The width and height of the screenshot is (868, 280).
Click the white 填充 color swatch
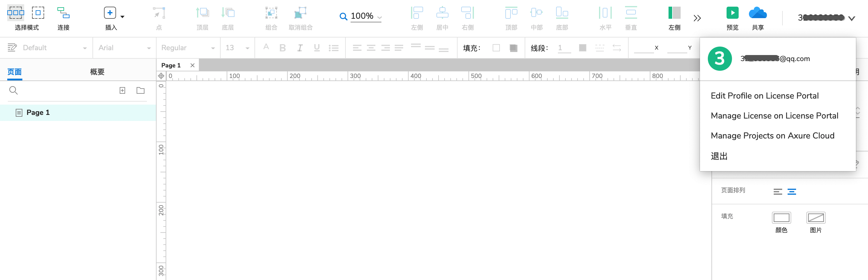tap(496, 48)
